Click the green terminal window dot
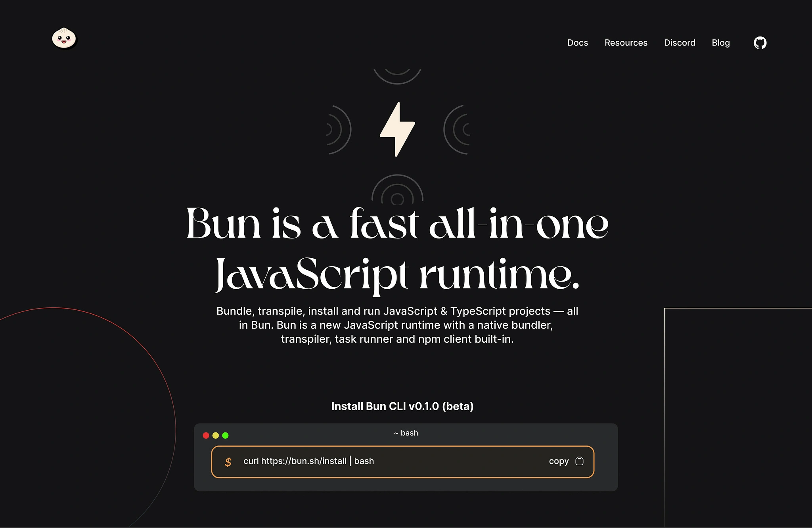 tap(225, 435)
